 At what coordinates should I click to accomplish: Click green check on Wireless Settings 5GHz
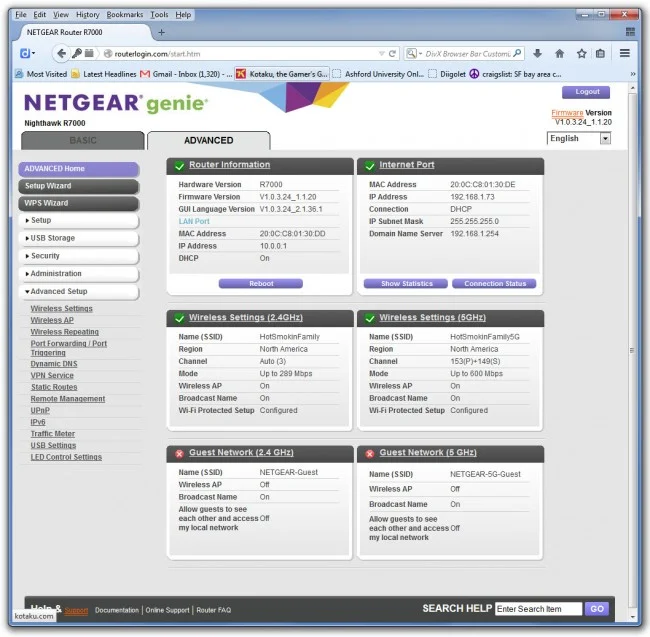point(370,318)
